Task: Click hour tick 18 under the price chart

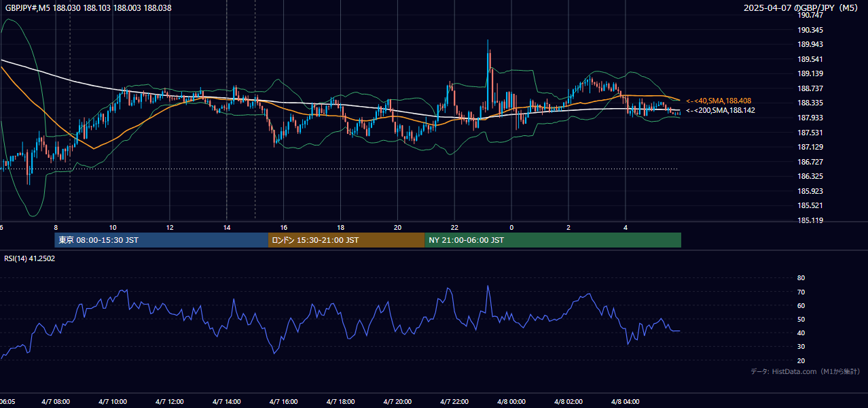Action: tap(341, 227)
